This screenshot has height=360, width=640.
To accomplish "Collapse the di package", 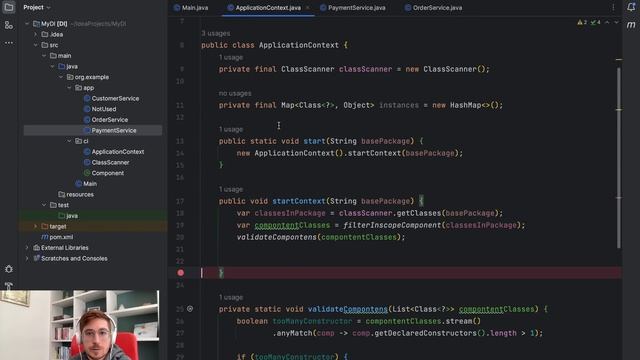I will [69, 141].
